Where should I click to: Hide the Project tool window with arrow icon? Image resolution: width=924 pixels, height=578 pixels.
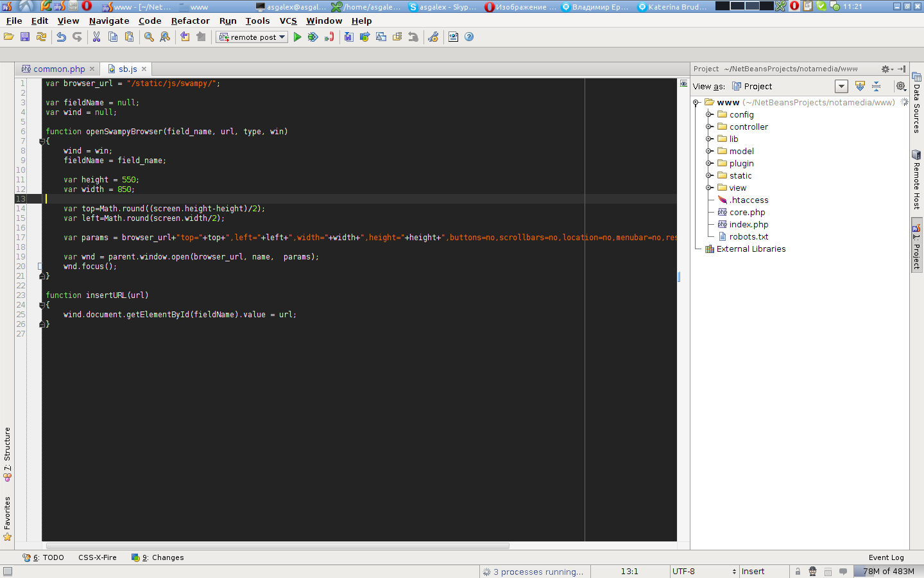click(x=902, y=69)
